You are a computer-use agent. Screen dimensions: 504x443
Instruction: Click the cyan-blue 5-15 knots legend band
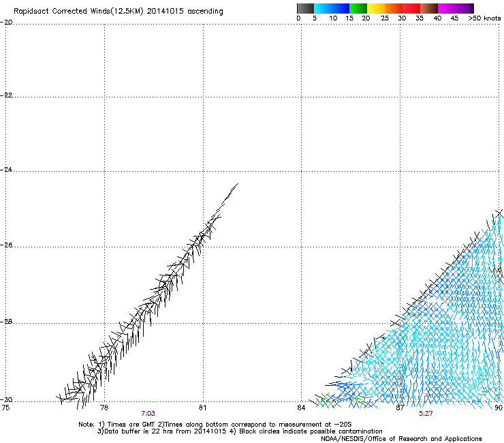click(x=332, y=8)
